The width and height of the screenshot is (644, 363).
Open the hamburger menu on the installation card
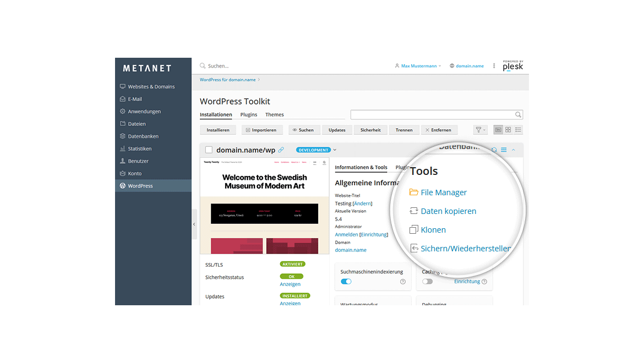pyautogui.click(x=504, y=150)
